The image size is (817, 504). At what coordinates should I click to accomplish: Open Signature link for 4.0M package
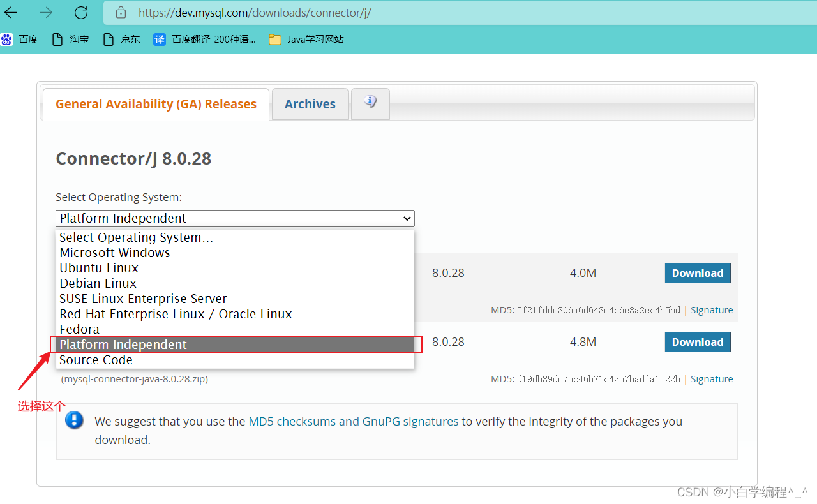[712, 310]
